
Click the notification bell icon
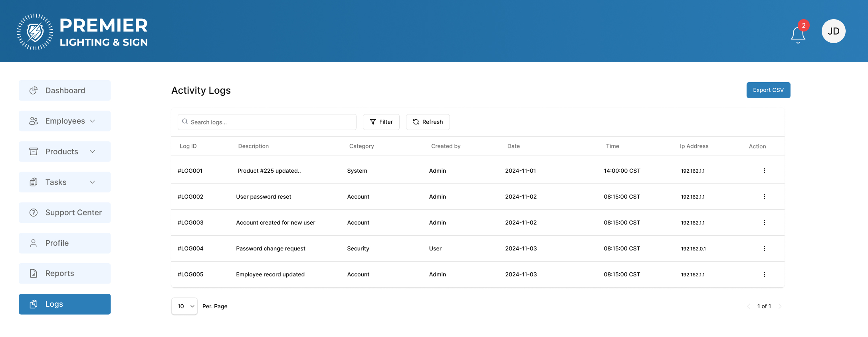(x=798, y=34)
